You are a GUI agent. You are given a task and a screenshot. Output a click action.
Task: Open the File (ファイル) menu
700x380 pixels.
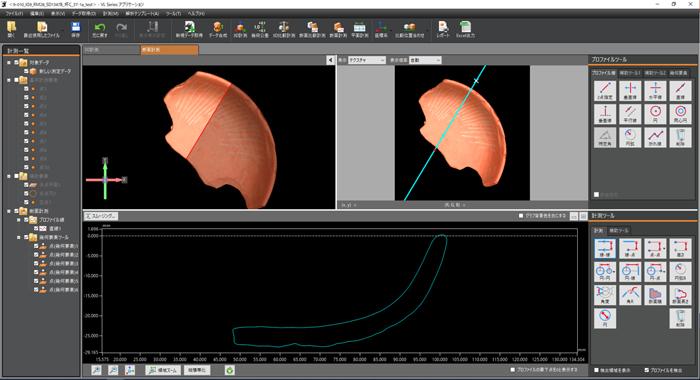[x=14, y=14]
